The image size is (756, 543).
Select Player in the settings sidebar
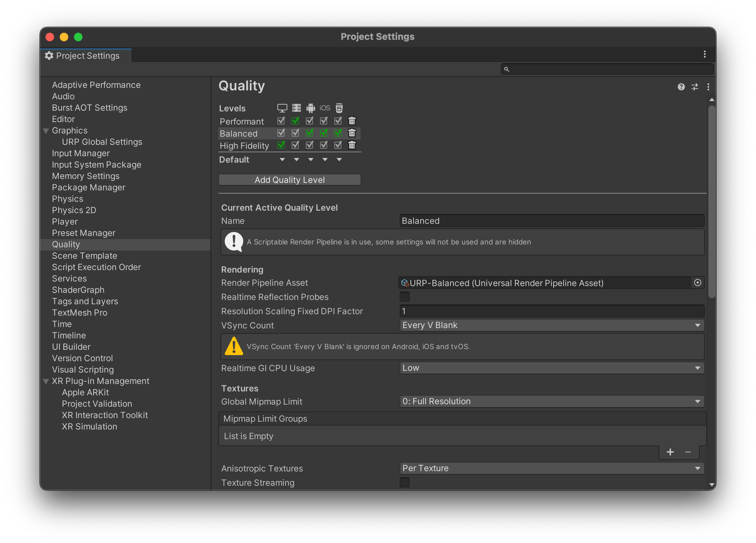tap(65, 222)
